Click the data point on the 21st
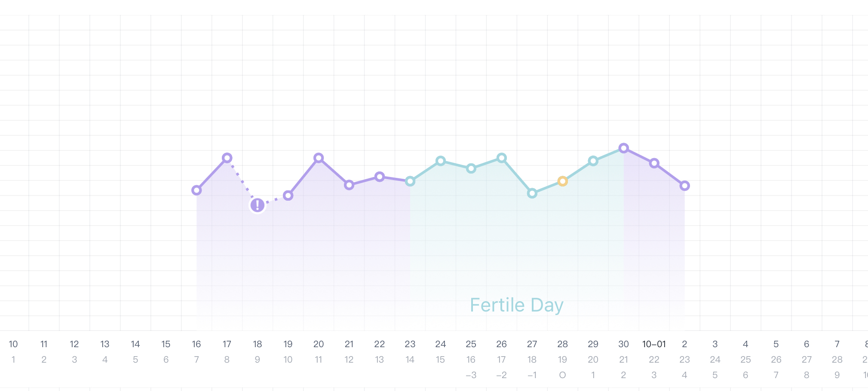 click(349, 185)
